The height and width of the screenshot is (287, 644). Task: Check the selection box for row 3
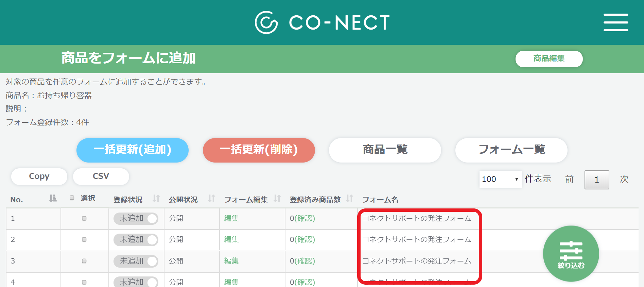[84, 261]
